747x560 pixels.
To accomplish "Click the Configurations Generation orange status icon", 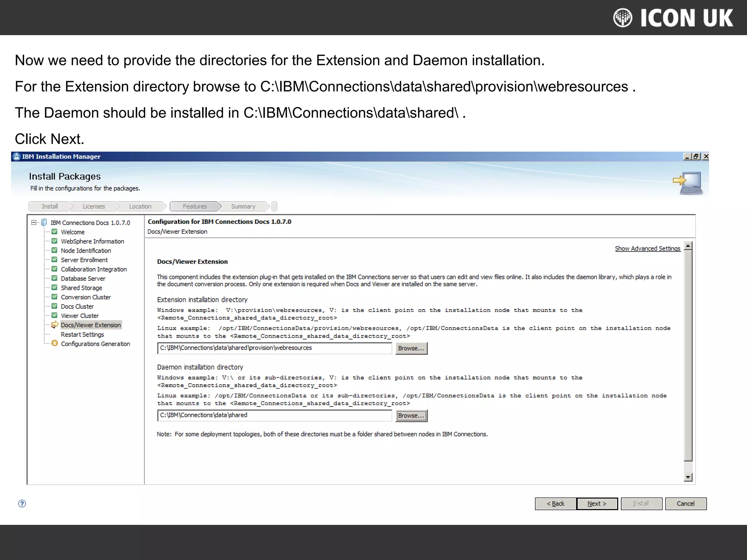I will pos(54,343).
